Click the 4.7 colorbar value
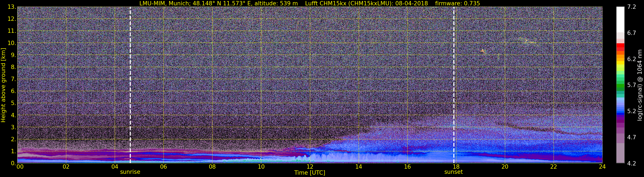This screenshot has width=644, height=177. pos(631,137)
